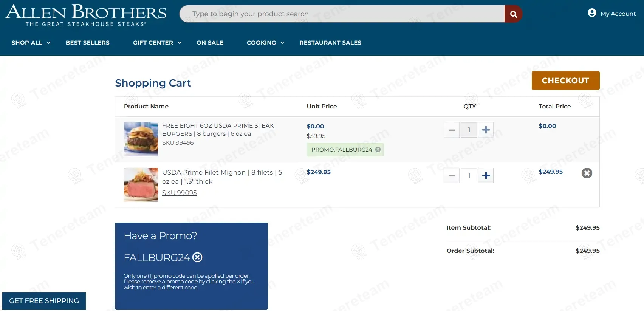Open My Account user icon

point(592,13)
